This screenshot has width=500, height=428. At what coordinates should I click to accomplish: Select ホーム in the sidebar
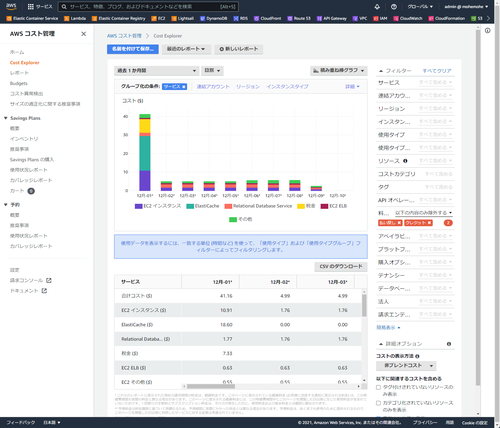tap(17, 52)
